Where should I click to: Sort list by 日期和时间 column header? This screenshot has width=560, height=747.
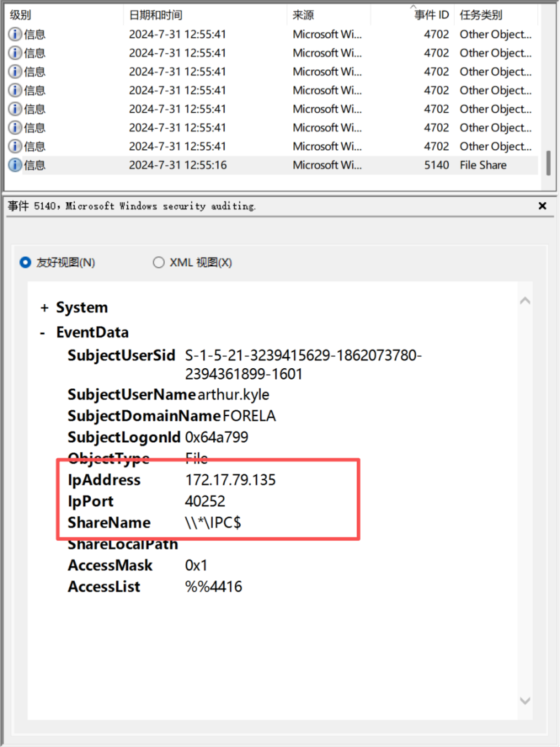[155, 15]
